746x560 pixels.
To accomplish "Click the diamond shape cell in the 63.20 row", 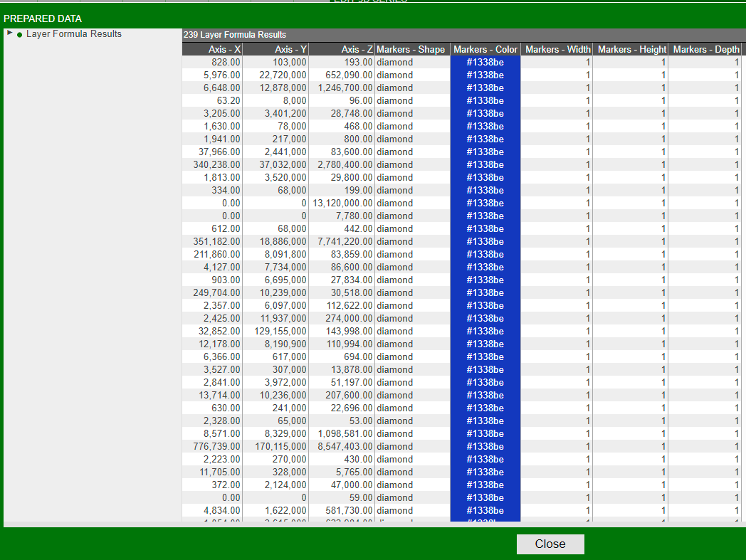I will [411, 101].
